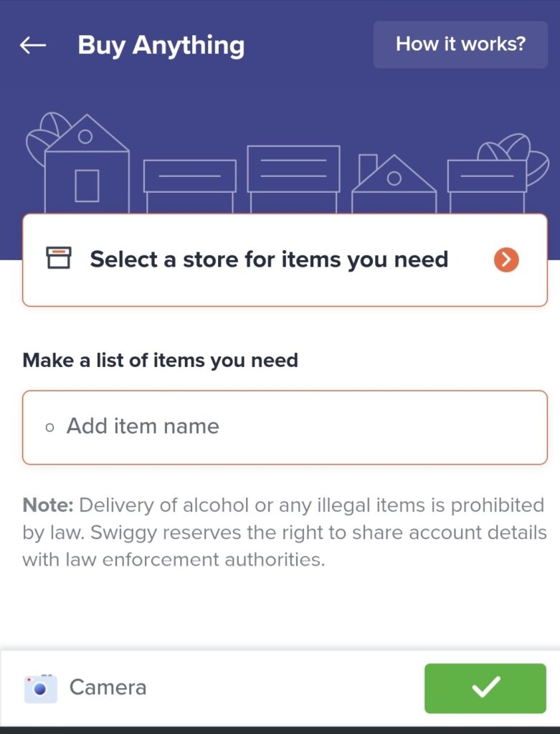Confirm with the green checkmark button
560x734 pixels.
[x=485, y=688]
